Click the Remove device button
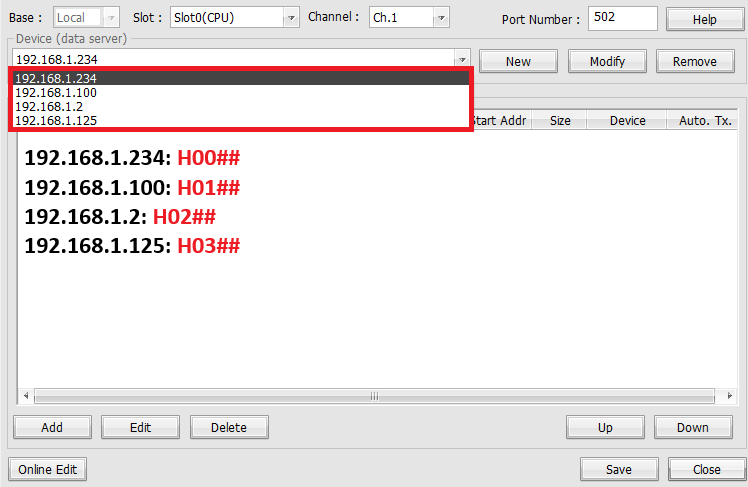This screenshot has height=487, width=748. (694, 61)
